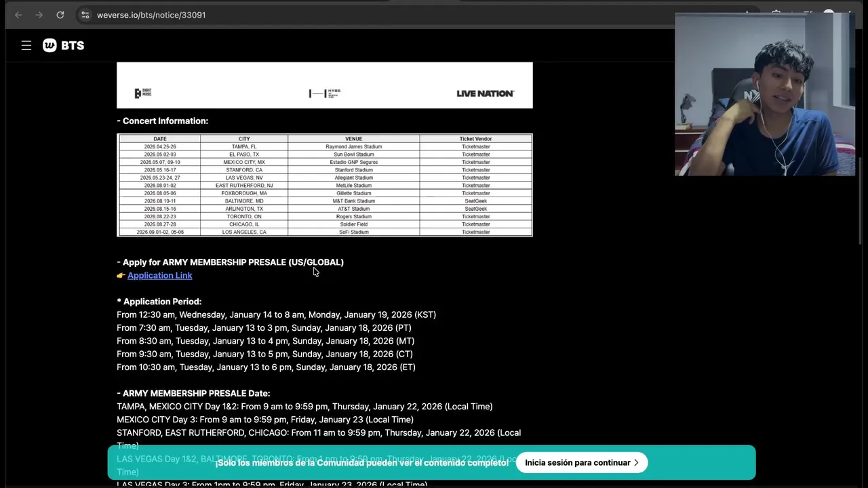Select the LAS VEGAS, NV city cell
Viewport: 868px width, 488px height.
click(244, 178)
